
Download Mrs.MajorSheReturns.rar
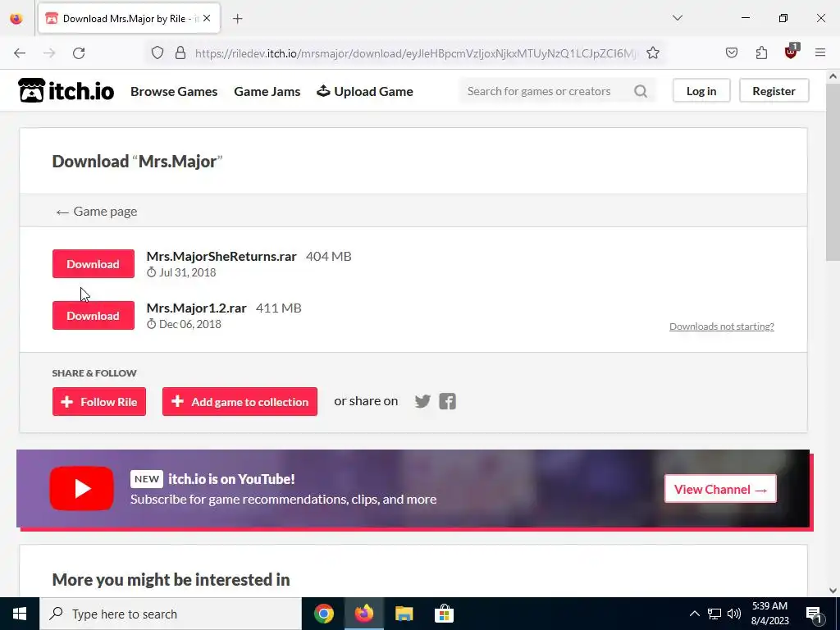94,263
